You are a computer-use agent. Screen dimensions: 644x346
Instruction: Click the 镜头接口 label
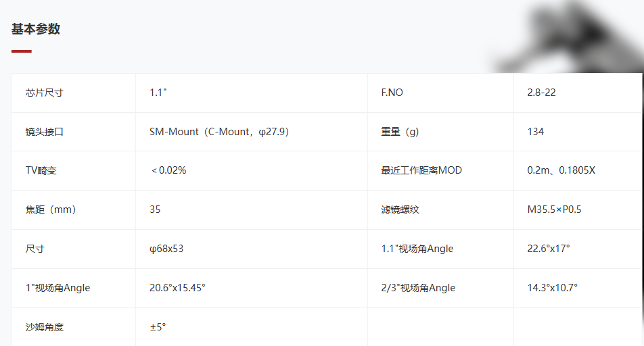45,132
